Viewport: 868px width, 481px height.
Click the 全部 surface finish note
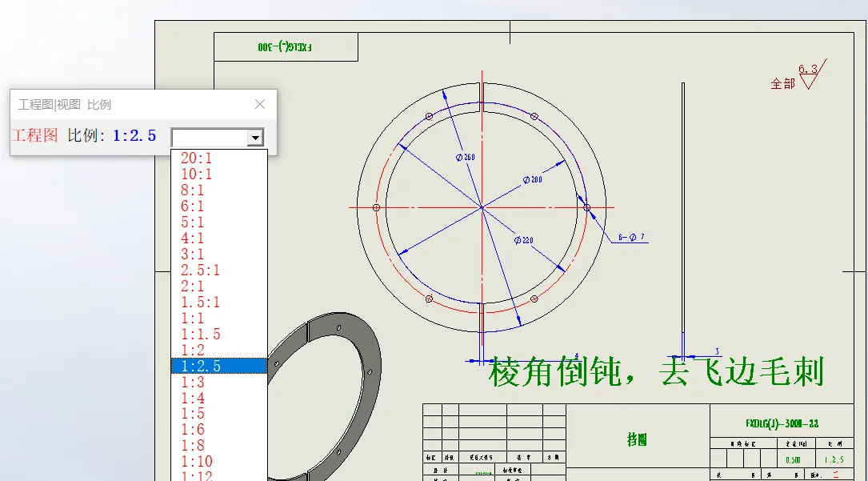782,83
